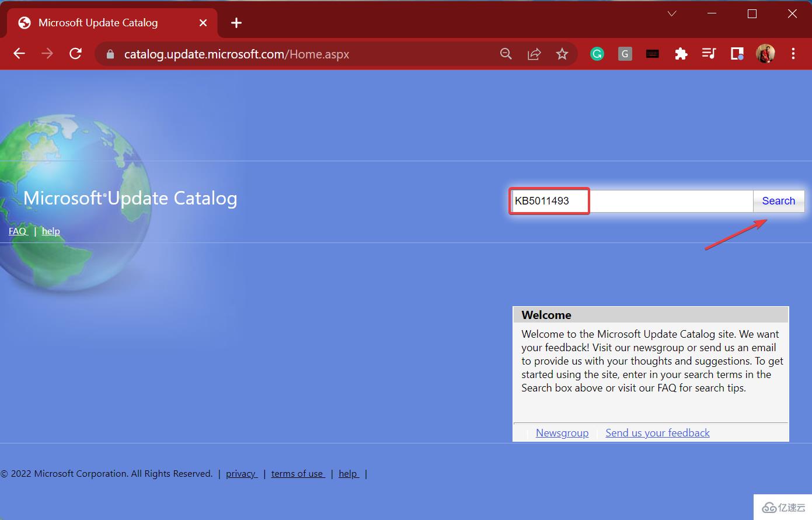Open the Grammarly extension icon
The height and width of the screenshot is (520, 812).
click(x=597, y=54)
